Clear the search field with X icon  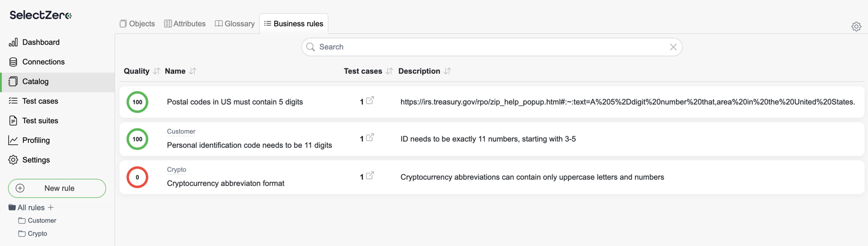(673, 47)
